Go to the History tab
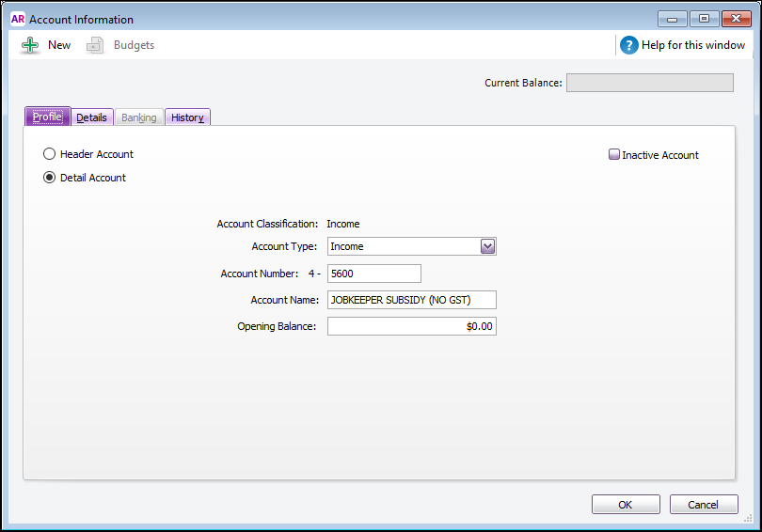Screen dimensions: 762x532 pyautogui.click(x=187, y=117)
